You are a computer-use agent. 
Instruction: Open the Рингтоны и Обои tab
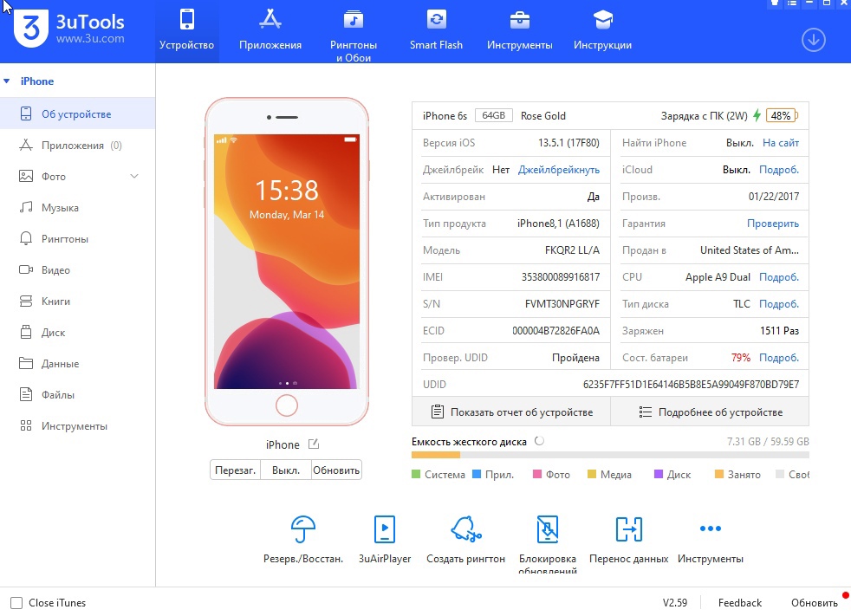pyautogui.click(x=354, y=31)
